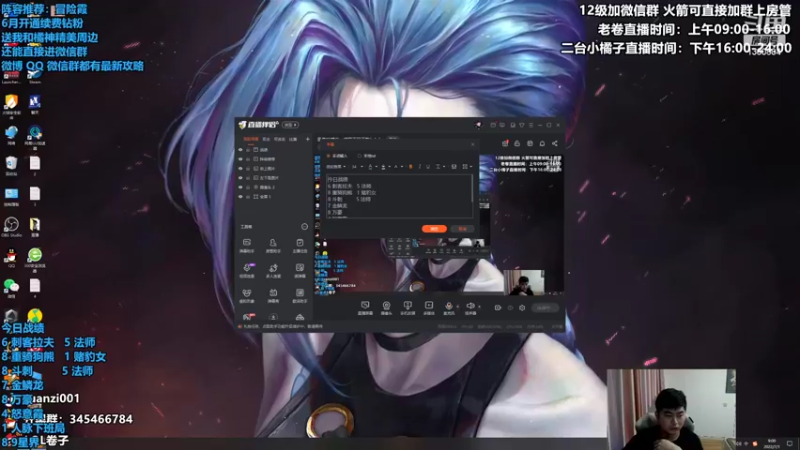Image resolution: width=800 pixels, height=450 pixels.
Task: Add camera source from bottom bar
Action: (386, 308)
